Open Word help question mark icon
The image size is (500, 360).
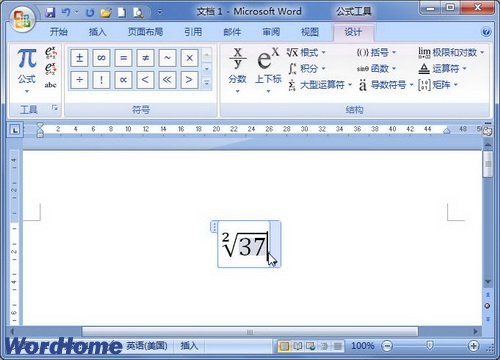click(x=486, y=32)
